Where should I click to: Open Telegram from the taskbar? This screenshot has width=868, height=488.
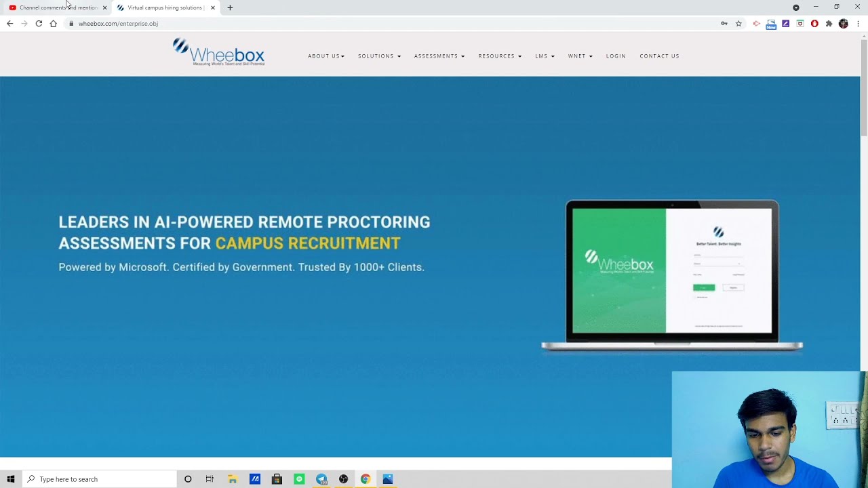(x=321, y=479)
